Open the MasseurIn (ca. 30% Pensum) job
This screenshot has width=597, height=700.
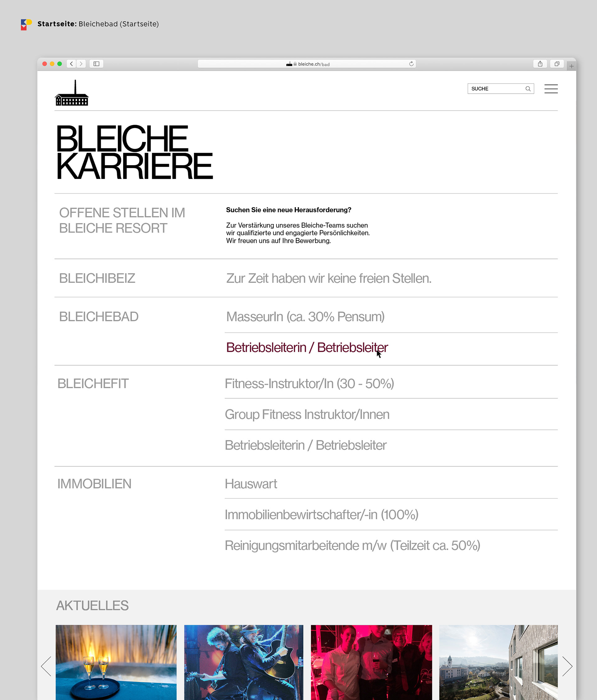point(305,317)
